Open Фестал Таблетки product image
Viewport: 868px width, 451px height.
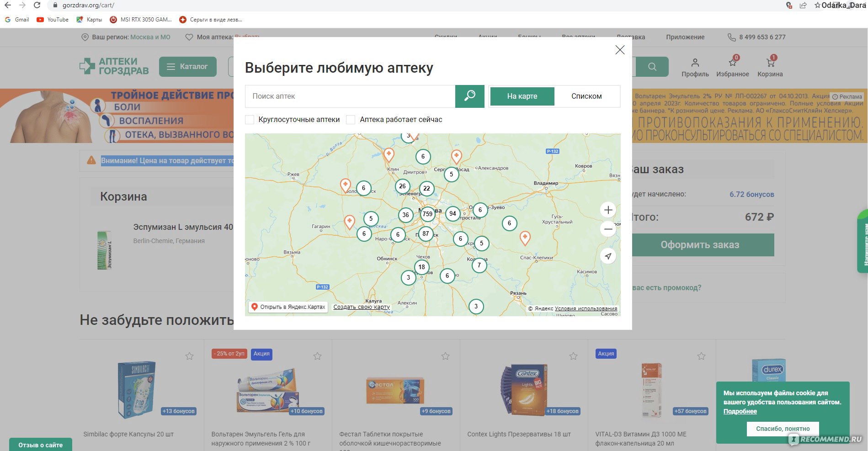point(395,391)
